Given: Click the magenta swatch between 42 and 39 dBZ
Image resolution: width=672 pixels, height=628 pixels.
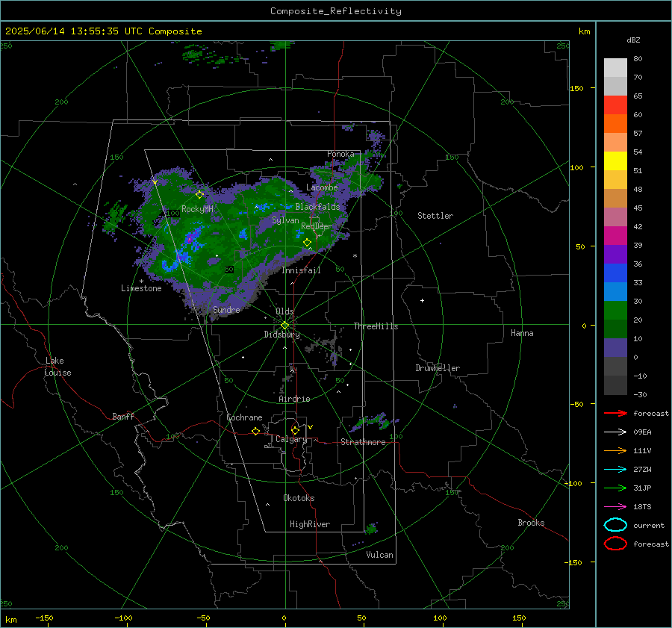Looking at the screenshot, I should [615, 235].
